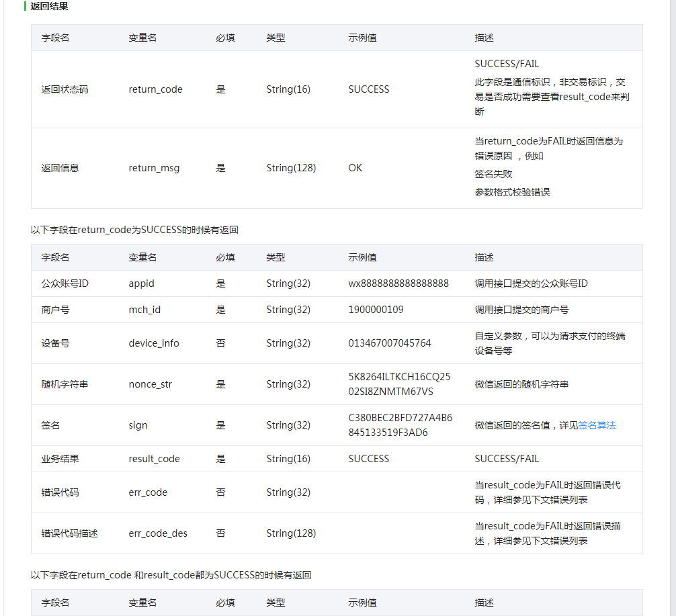The height and width of the screenshot is (616, 676).
Task: Click the nonce_str variable name
Action: click(x=150, y=384)
